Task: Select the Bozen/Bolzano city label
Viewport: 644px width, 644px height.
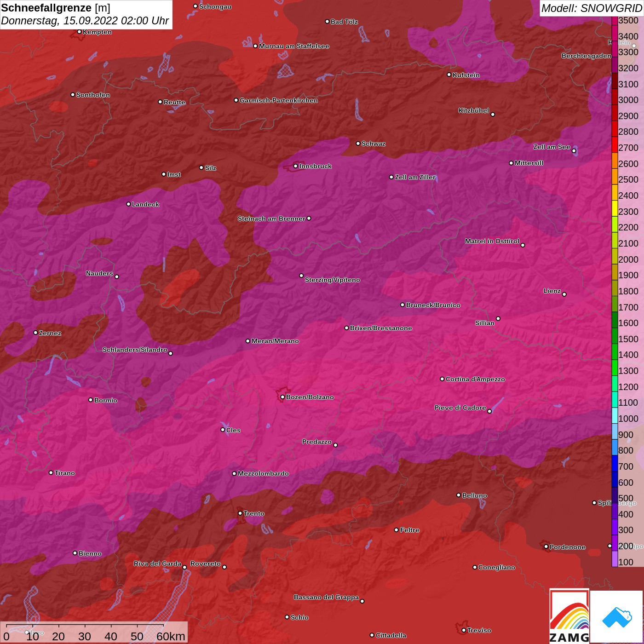Action: [x=310, y=397]
